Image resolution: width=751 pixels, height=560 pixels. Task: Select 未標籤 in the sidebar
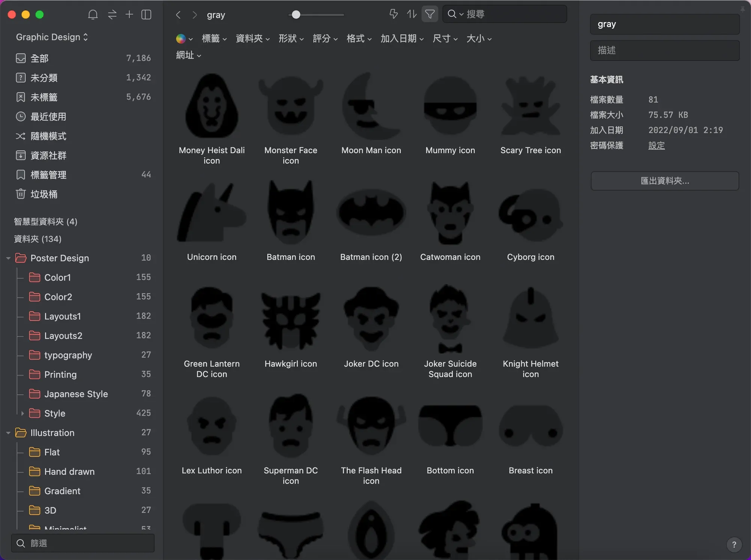click(83, 97)
